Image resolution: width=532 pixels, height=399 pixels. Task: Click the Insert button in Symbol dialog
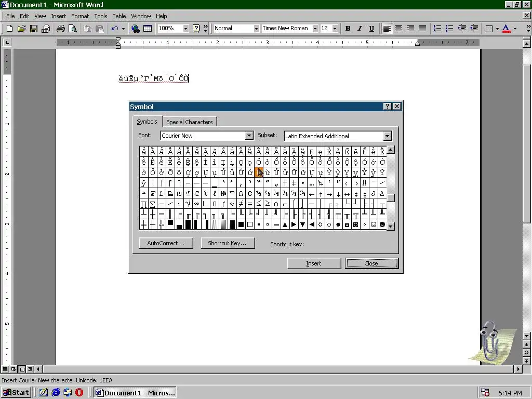click(x=314, y=263)
